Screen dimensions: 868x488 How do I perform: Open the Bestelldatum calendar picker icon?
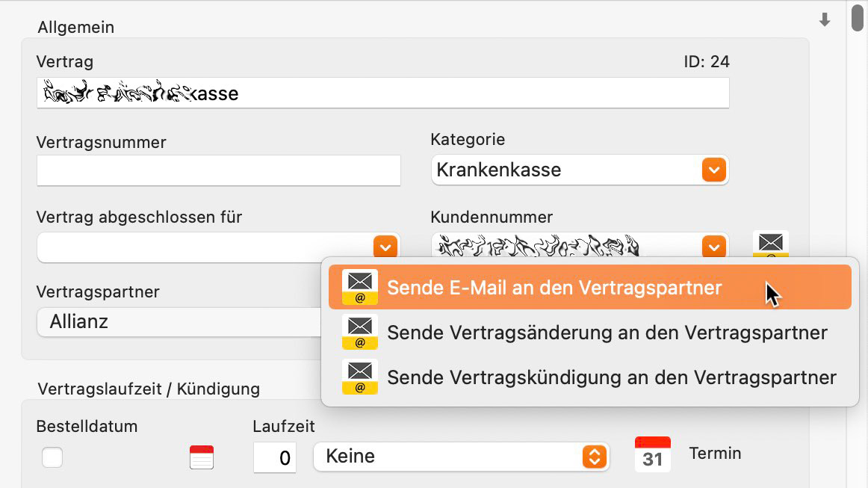202,457
